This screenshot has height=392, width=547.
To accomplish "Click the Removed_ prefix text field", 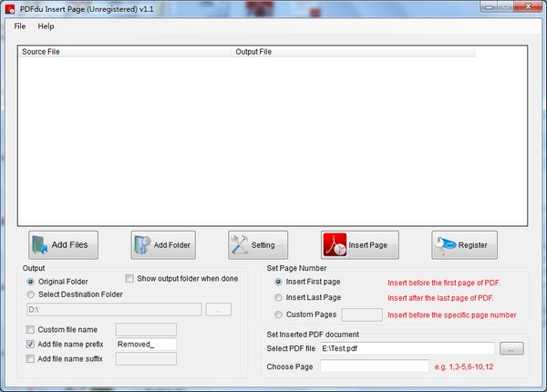I will point(145,344).
